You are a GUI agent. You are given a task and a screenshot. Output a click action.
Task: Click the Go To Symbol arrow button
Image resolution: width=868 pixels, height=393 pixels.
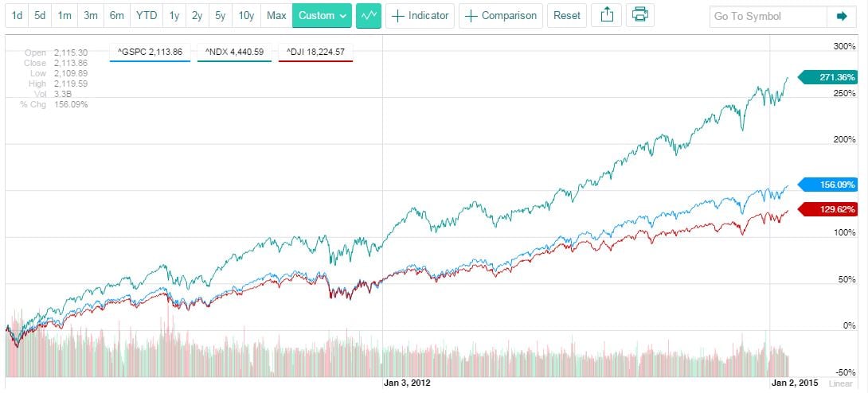coord(842,16)
